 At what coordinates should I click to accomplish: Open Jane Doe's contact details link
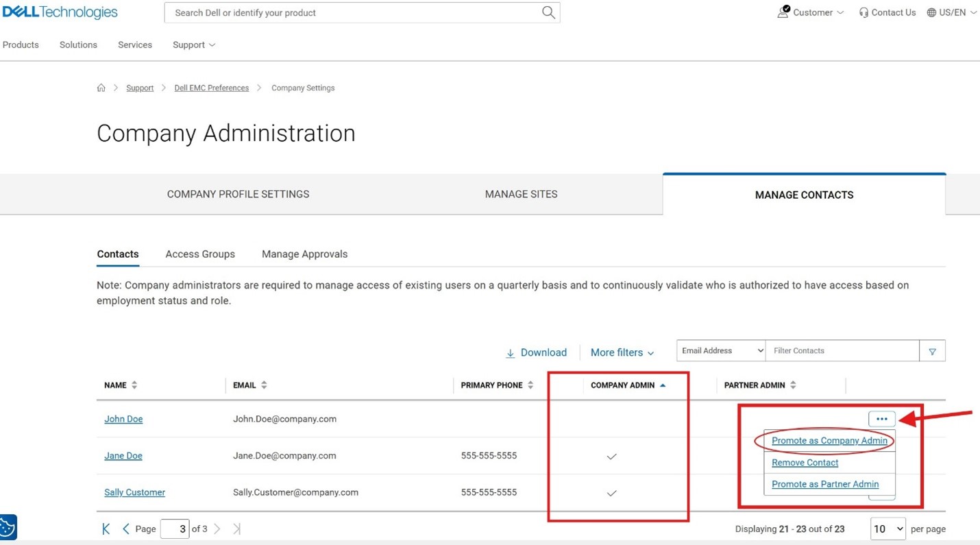coord(123,455)
